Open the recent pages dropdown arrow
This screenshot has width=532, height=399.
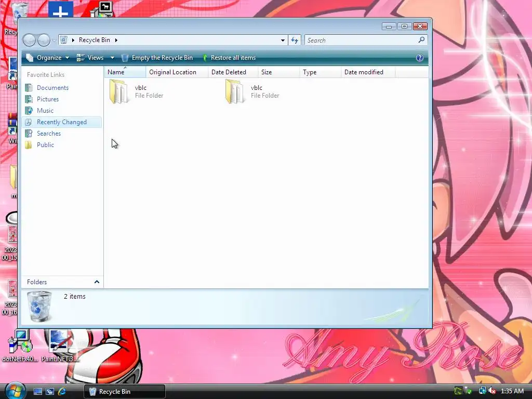coord(54,41)
